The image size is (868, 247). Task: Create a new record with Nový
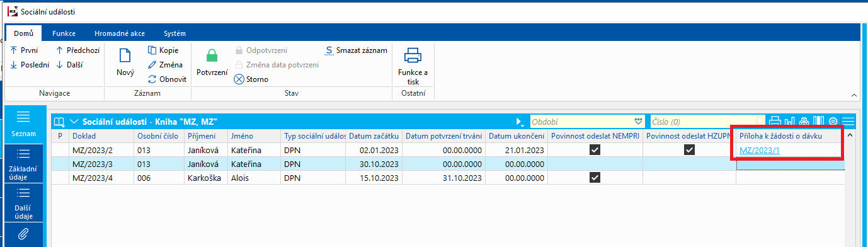point(125,63)
